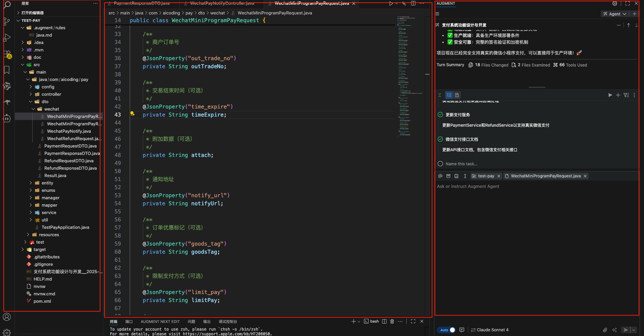The image size is (644, 336).
Task: Click the @ mention context icon
Action: [440, 176]
